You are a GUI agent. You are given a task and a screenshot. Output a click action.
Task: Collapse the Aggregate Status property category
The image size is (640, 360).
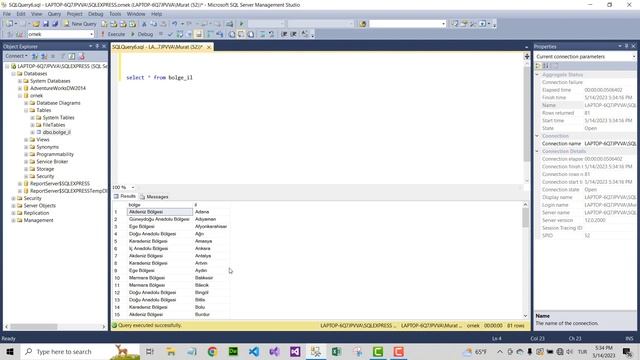pyautogui.click(x=537, y=75)
